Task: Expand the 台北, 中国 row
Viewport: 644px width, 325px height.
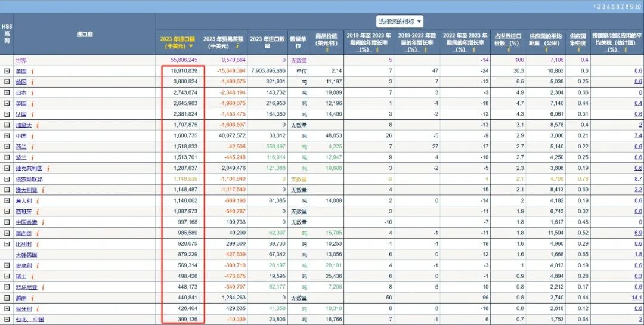Action: coord(7,319)
